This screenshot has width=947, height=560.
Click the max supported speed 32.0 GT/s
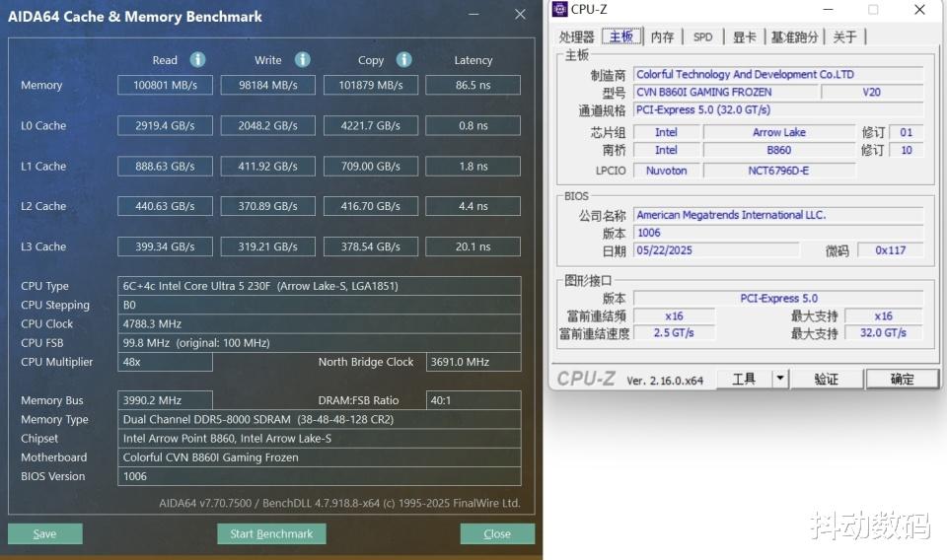[x=884, y=333]
